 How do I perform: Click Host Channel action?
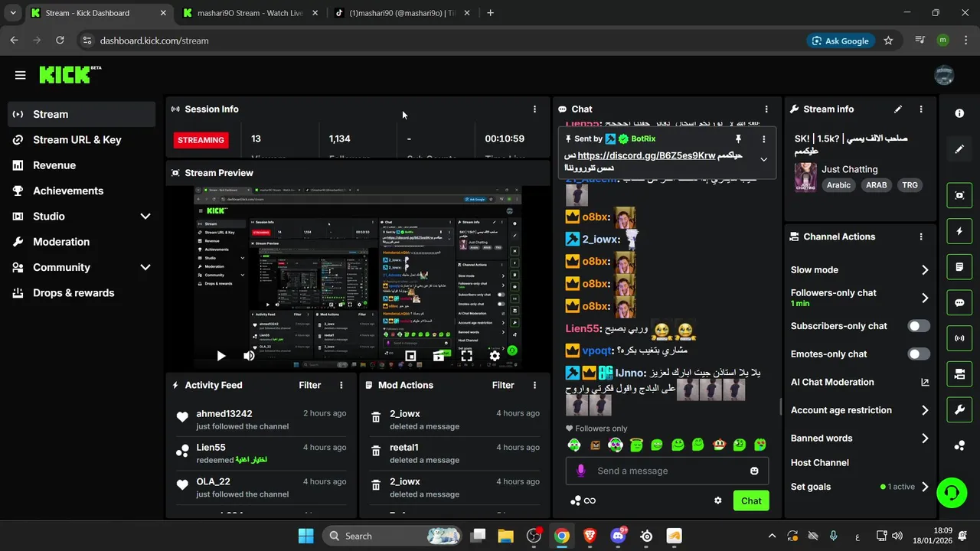(x=820, y=462)
